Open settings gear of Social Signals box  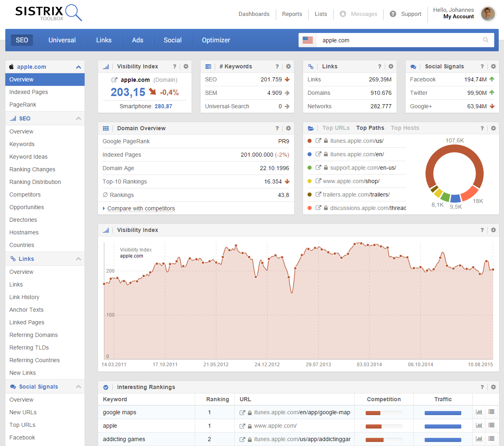(x=493, y=66)
